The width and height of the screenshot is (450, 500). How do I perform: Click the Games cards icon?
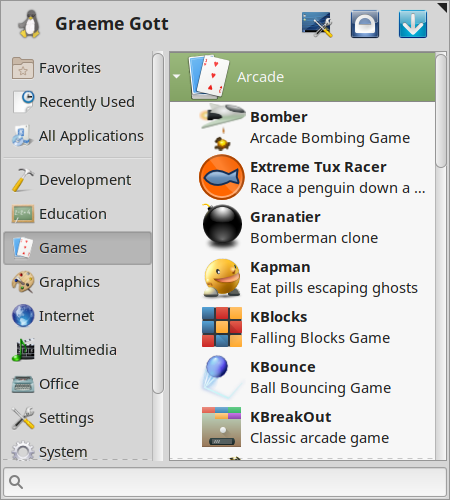23,248
